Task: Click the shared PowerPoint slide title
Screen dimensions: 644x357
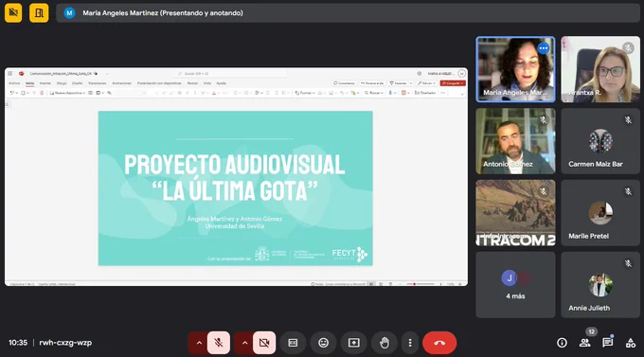Action: click(235, 177)
